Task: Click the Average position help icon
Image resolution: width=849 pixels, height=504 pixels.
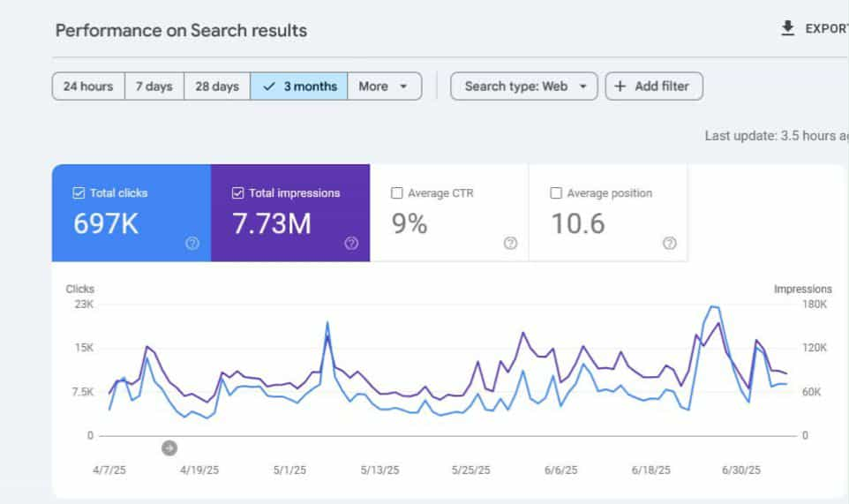Action: [669, 244]
